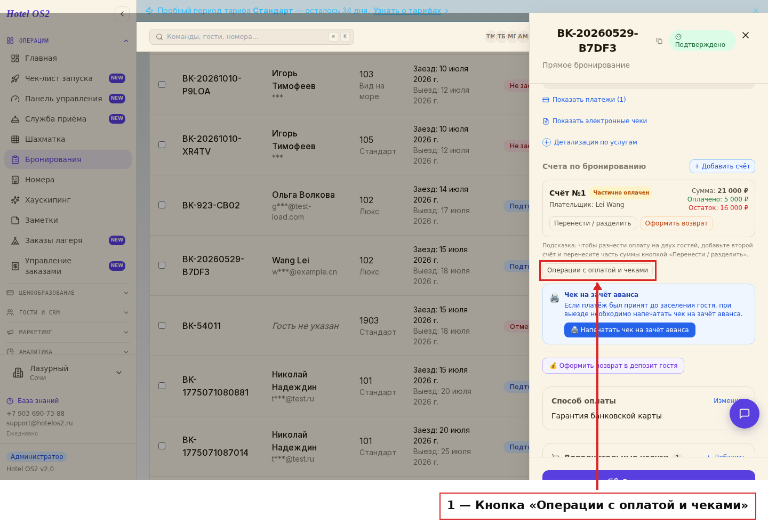This screenshot has width=768, height=532.
Task: Click Добавить счёт button
Action: point(722,166)
